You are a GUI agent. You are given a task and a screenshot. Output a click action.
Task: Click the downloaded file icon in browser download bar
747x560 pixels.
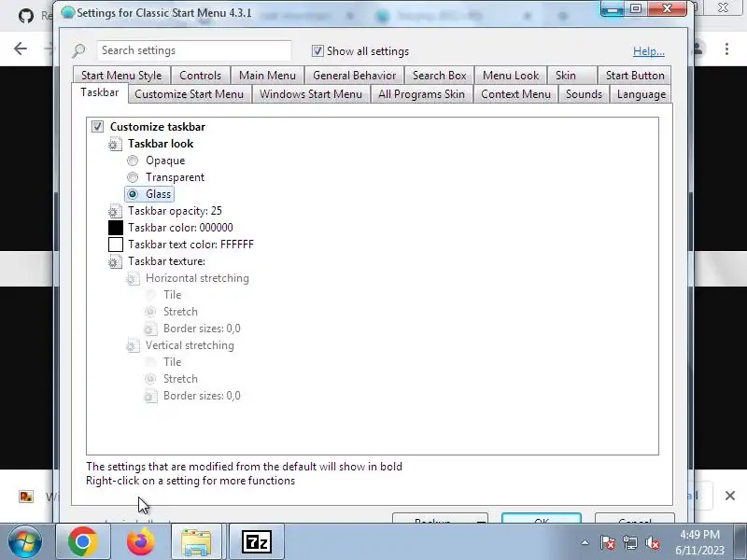(x=26, y=497)
